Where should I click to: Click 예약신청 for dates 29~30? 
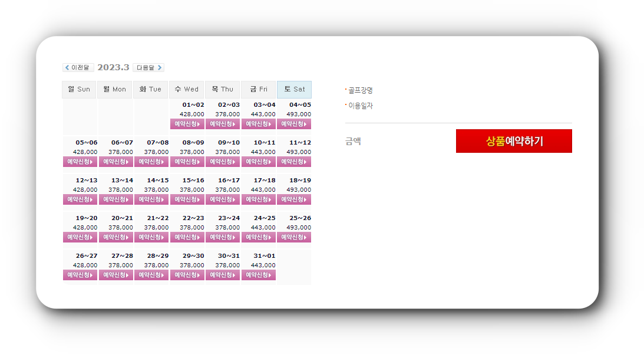point(187,275)
